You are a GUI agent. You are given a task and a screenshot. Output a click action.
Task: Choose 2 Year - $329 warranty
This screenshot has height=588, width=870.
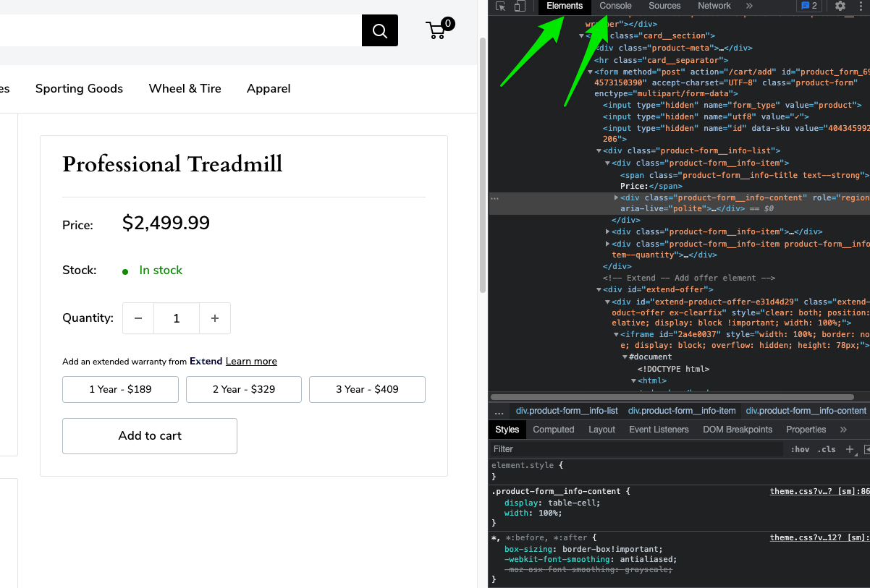coord(244,389)
